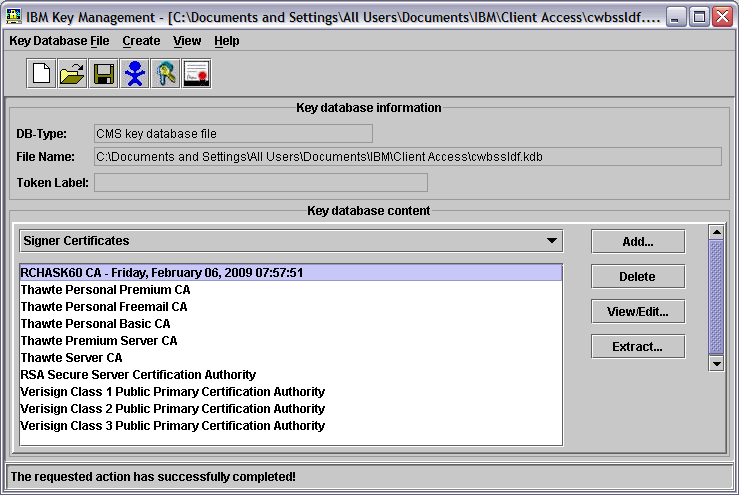Close the IBM Key Management window
The image size is (739, 495).
723,17
